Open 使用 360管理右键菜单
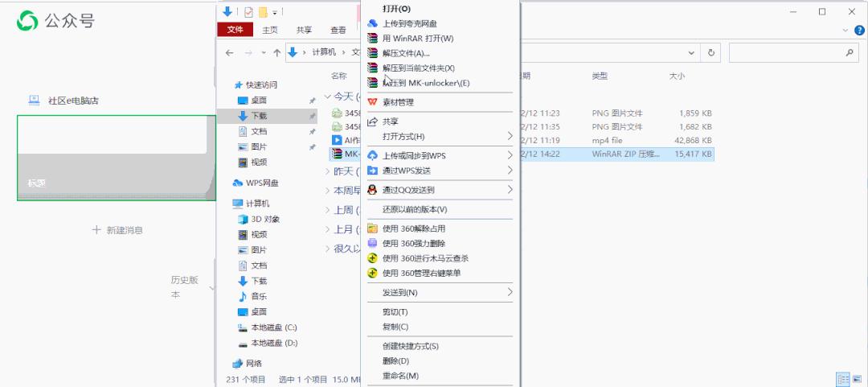The image size is (868, 387). pyautogui.click(x=422, y=274)
